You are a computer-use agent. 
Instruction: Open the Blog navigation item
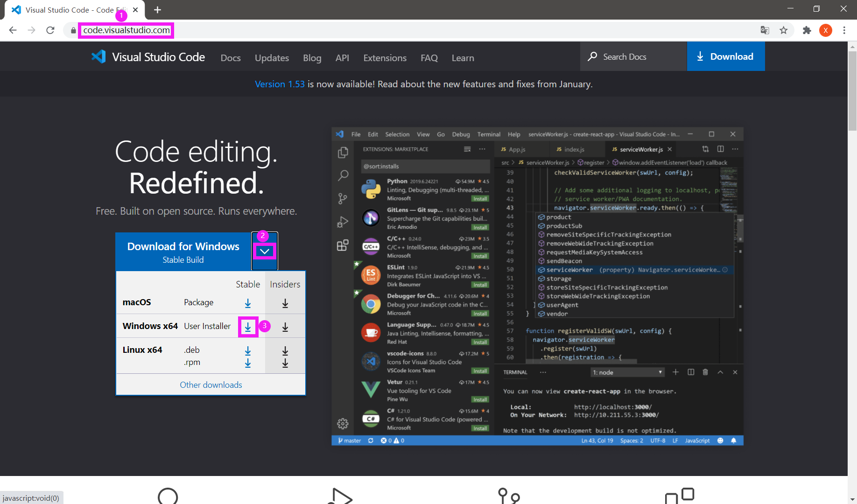point(312,58)
